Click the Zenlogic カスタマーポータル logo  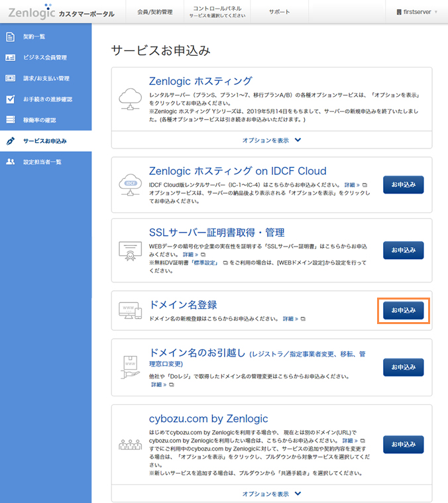pyautogui.click(x=61, y=13)
